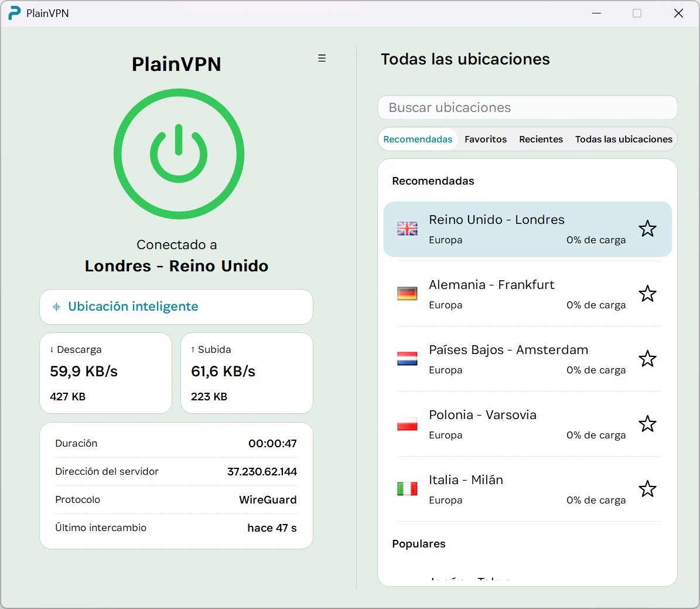Click the 61,6 KB/s upload speed

(x=223, y=371)
